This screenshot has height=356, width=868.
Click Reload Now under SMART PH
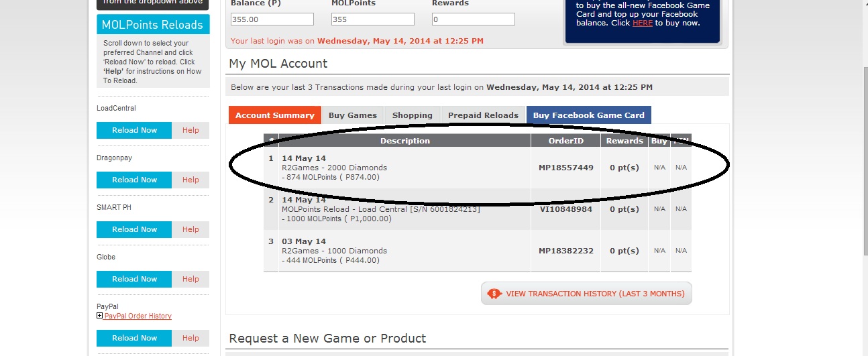click(134, 229)
